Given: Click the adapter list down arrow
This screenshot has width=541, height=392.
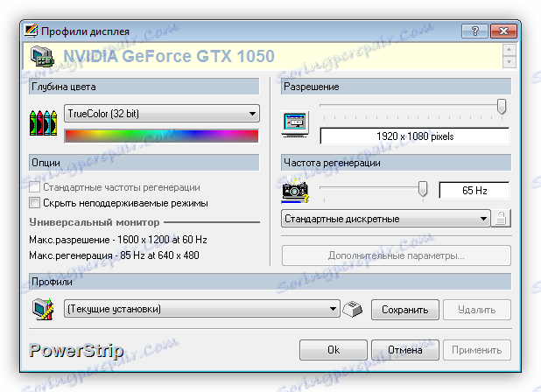Looking at the screenshot, I should pyautogui.click(x=509, y=62).
